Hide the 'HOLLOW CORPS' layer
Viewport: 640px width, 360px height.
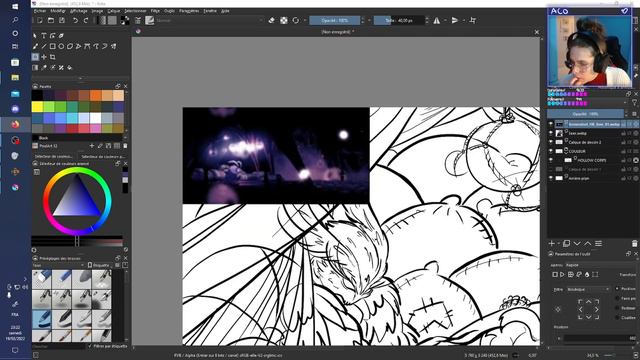551,160
